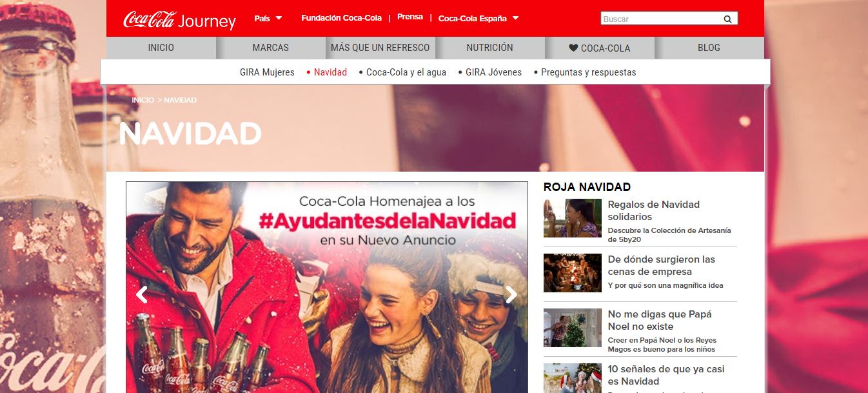Viewport: 868px width, 393px height.
Task: Click INICIO in the breadcrumb trail
Action: 143,100
